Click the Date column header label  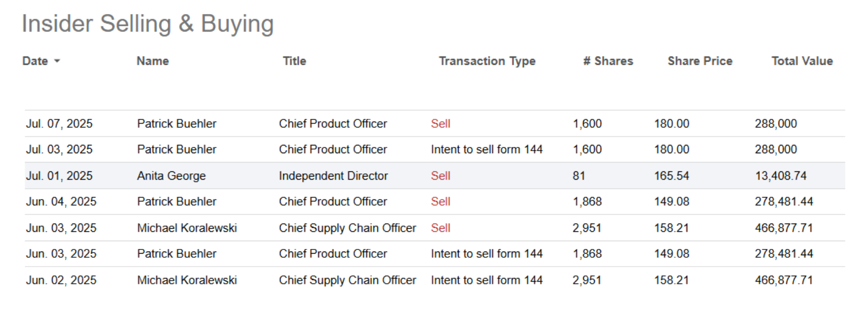[x=35, y=61]
